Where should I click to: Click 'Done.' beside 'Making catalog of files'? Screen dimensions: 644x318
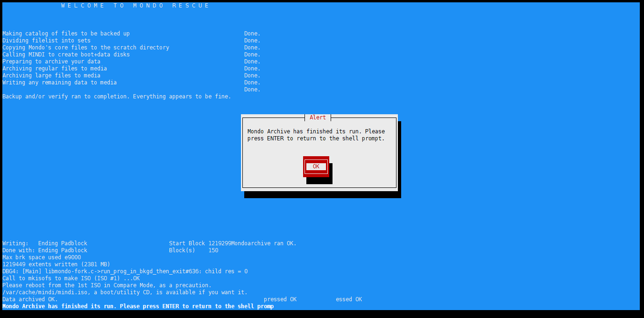pyautogui.click(x=252, y=34)
